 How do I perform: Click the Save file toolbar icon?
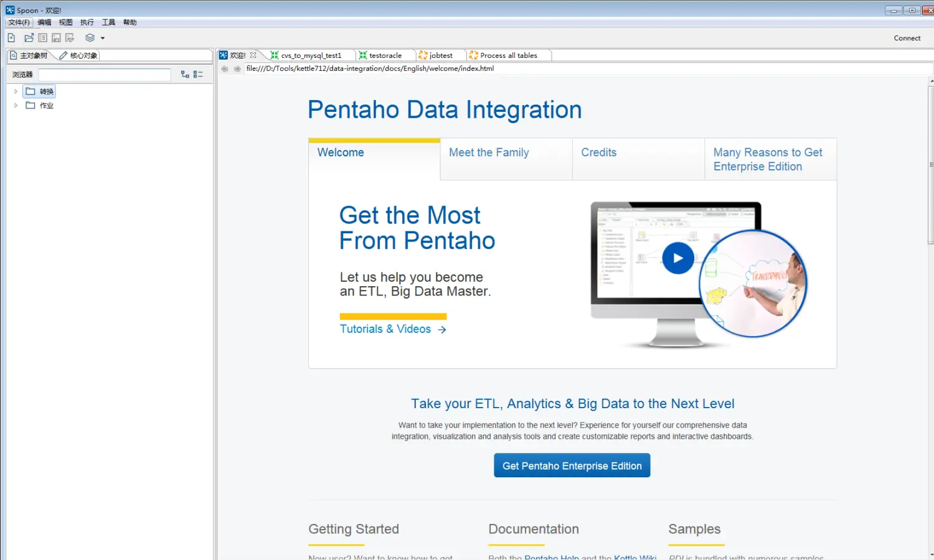click(56, 38)
